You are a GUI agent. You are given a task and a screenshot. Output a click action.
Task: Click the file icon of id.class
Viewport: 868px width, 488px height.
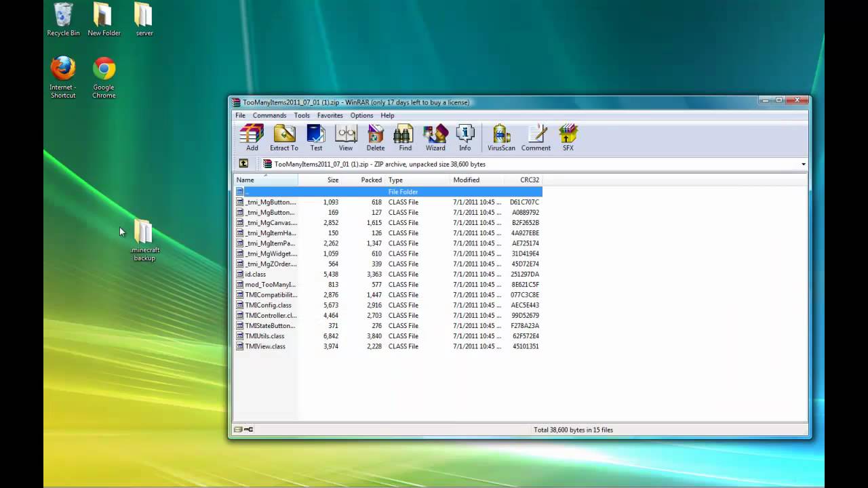(239, 274)
